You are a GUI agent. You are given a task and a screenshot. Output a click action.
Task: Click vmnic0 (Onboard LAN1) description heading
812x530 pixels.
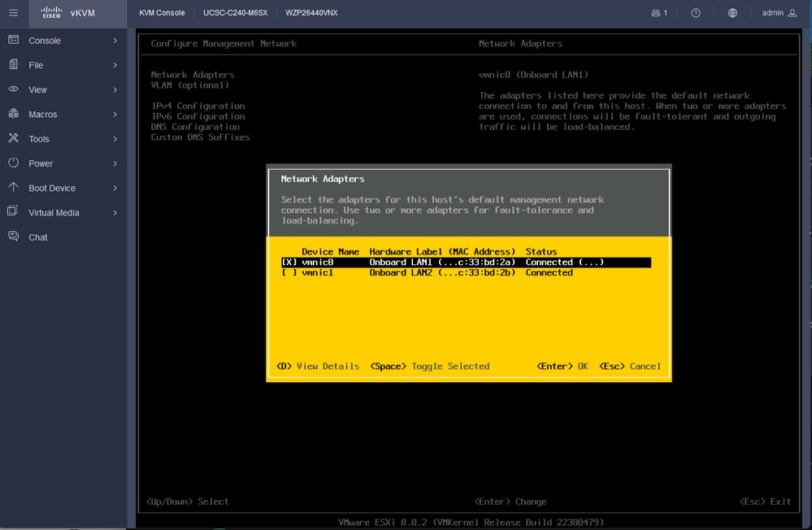(x=533, y=75)
